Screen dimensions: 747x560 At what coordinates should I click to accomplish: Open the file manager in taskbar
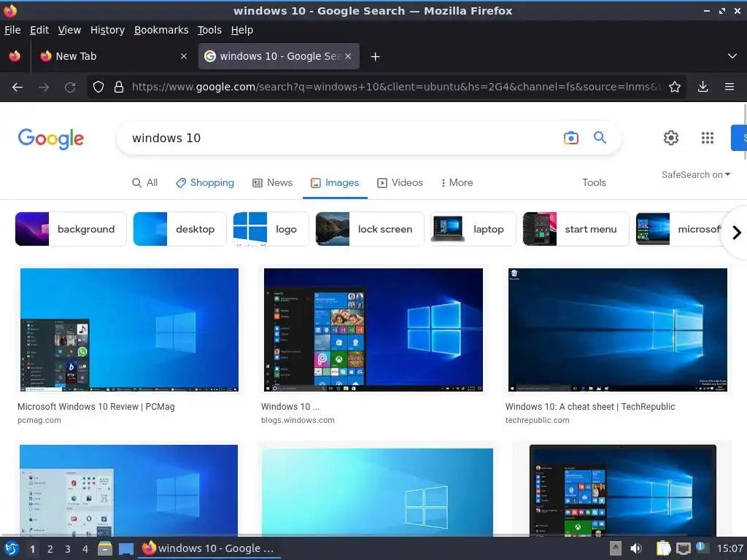(x=105, y=548)
